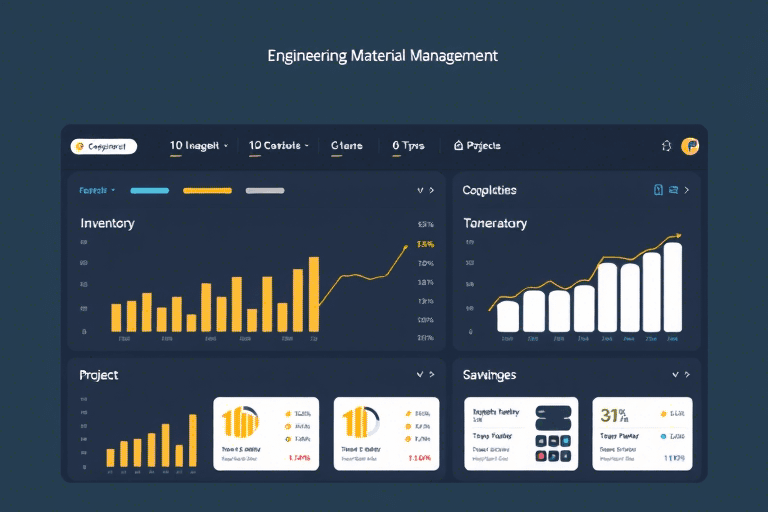Click the user avatar icon in top bar

tap(690, 146)
